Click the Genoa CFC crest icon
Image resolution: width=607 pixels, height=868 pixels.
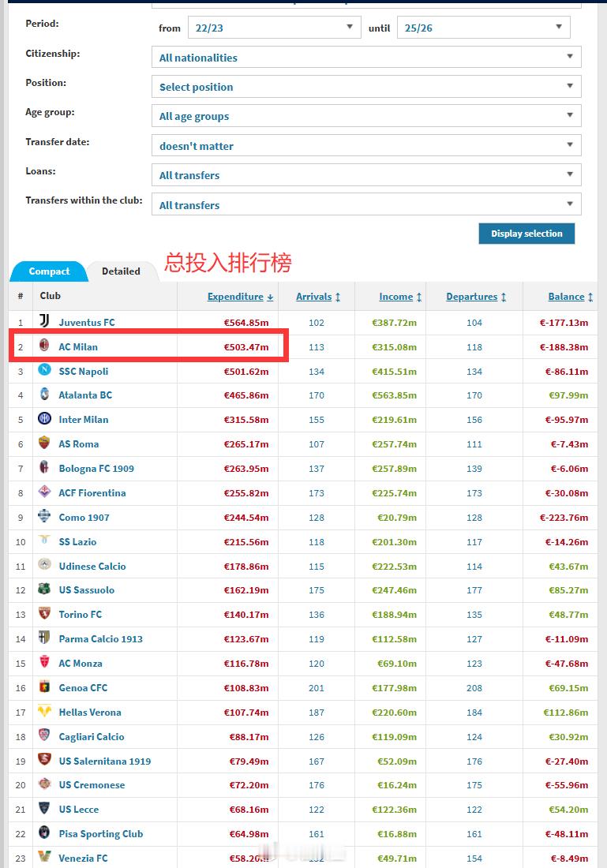[x=44, y=686]
